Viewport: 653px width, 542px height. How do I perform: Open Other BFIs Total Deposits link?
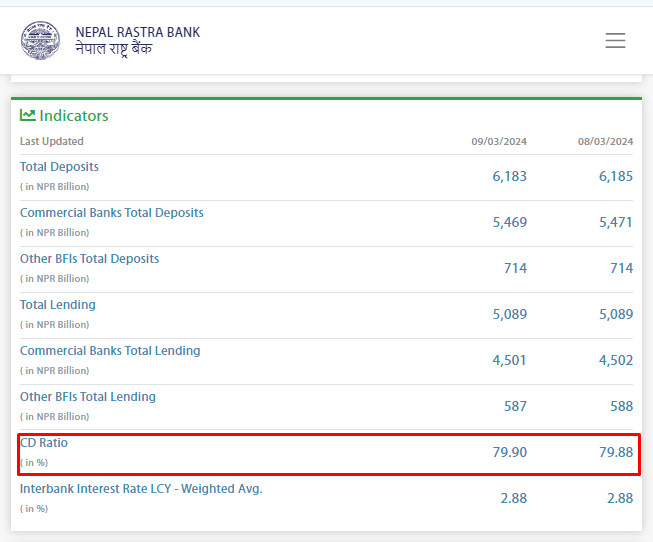click(x=89, y=259)
